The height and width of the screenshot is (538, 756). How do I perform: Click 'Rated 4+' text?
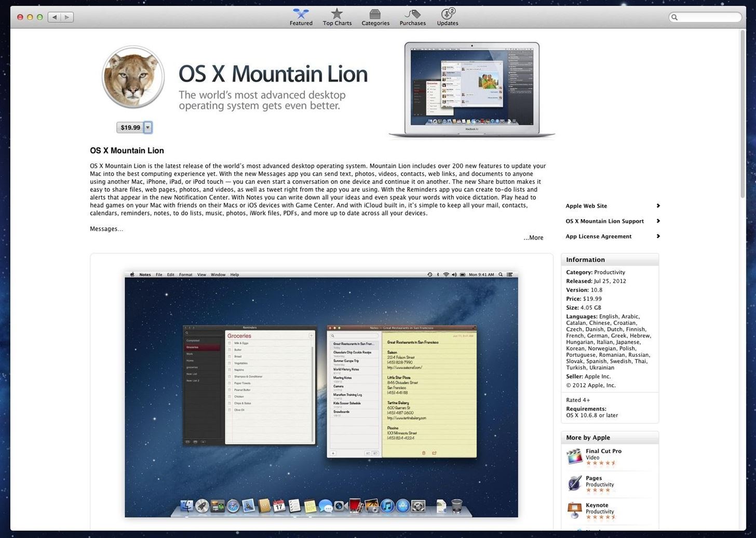pos(578,400)
